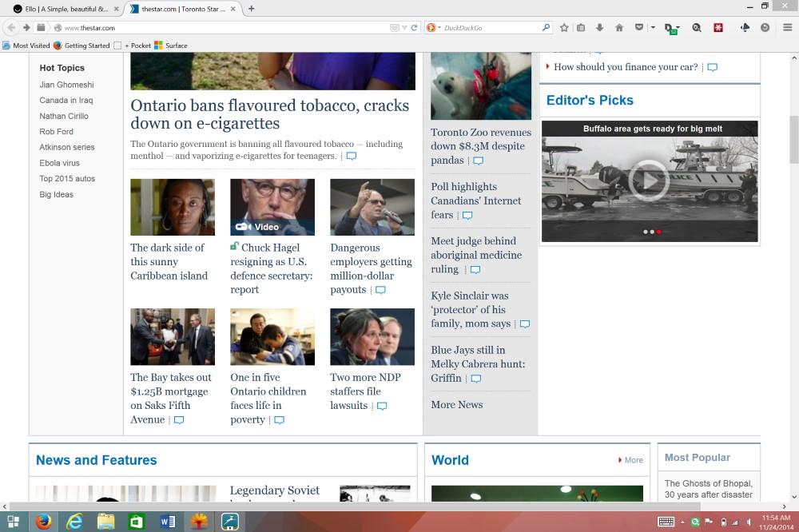Viewport: 799px width, 532px height.
Task: Open Meet judge behind aboriginal medicine ruling
Action: pyautogui.click(x=476, y=255)
